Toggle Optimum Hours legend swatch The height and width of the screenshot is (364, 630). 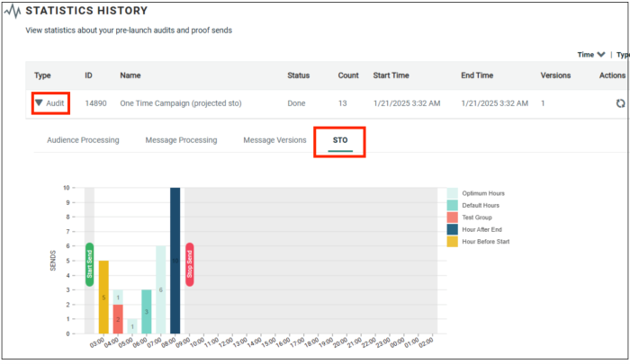453,193
